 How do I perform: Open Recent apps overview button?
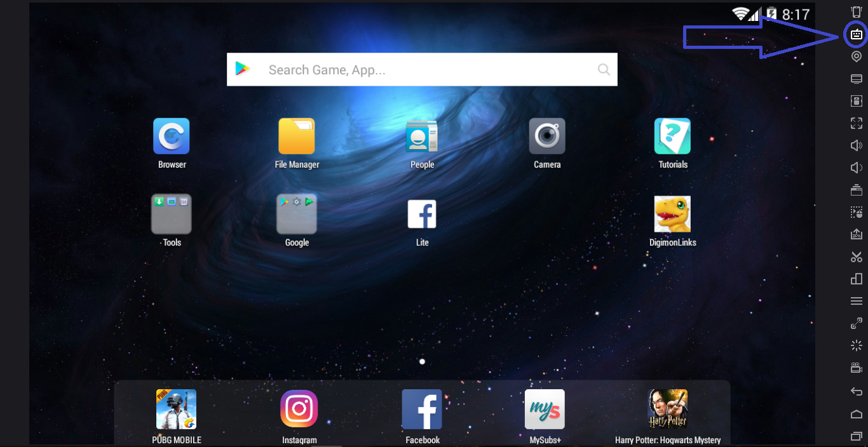click(x=857, y=436)
